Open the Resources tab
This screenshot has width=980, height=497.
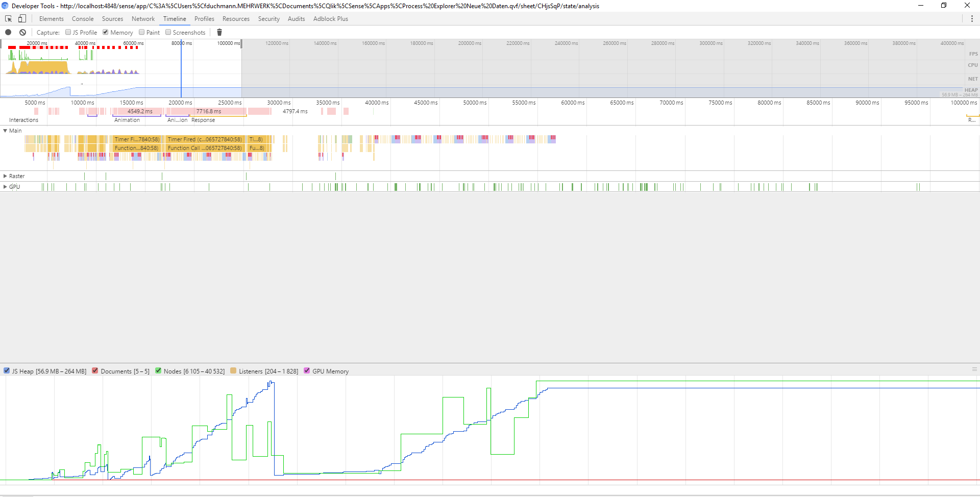tap(236, 19)
